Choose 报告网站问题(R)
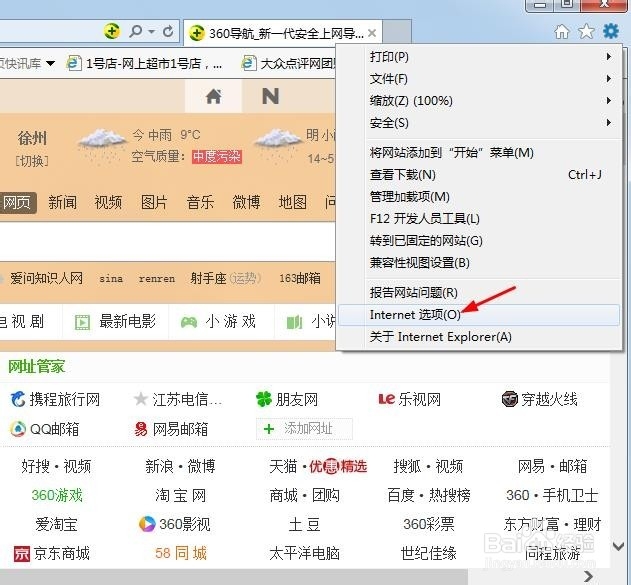 (x=479, y=293)
